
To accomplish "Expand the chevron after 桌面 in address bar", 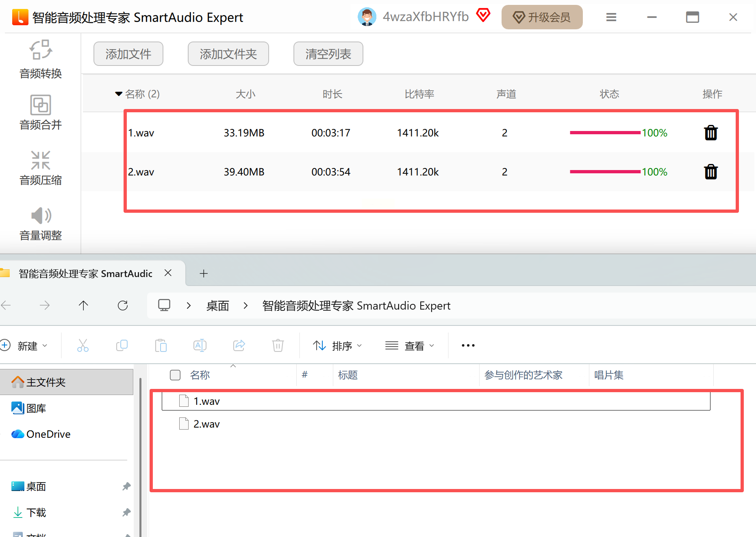I will pos(245,305).
